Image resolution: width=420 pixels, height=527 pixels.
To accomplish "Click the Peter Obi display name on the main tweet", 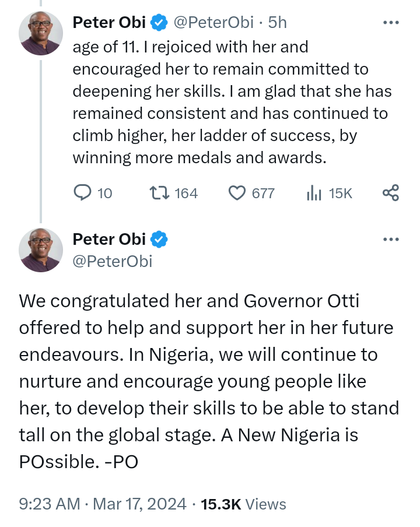I will pyautogui.click(x=109, y=239).
